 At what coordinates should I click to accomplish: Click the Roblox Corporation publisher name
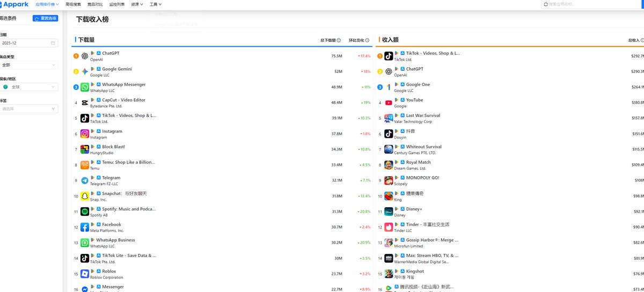(x=107, y=278)
